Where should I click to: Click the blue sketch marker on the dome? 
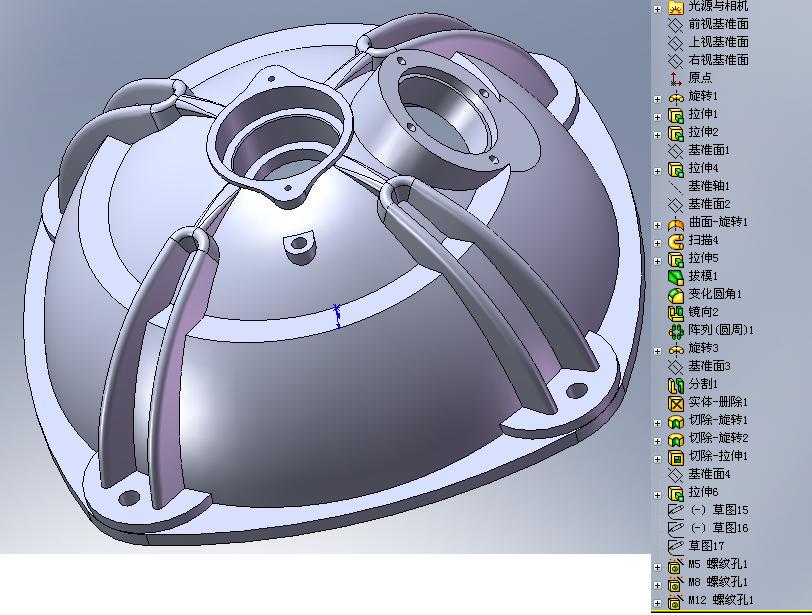click(337, 316)
